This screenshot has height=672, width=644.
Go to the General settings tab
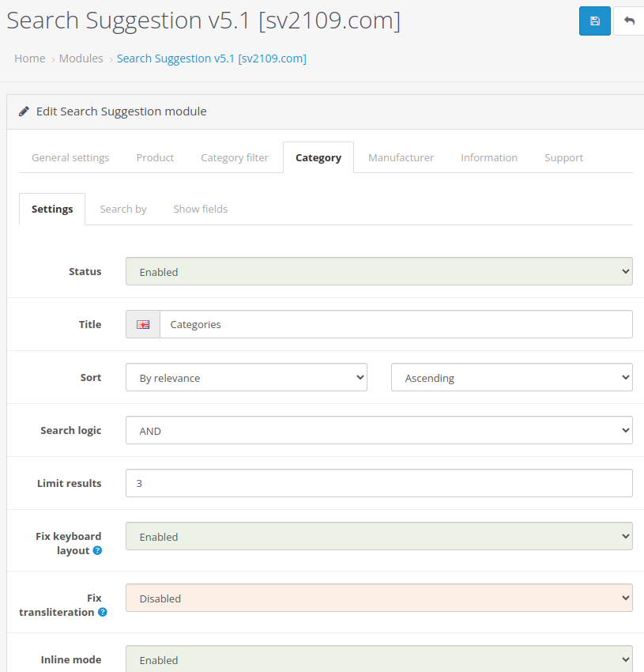[70, 157]
